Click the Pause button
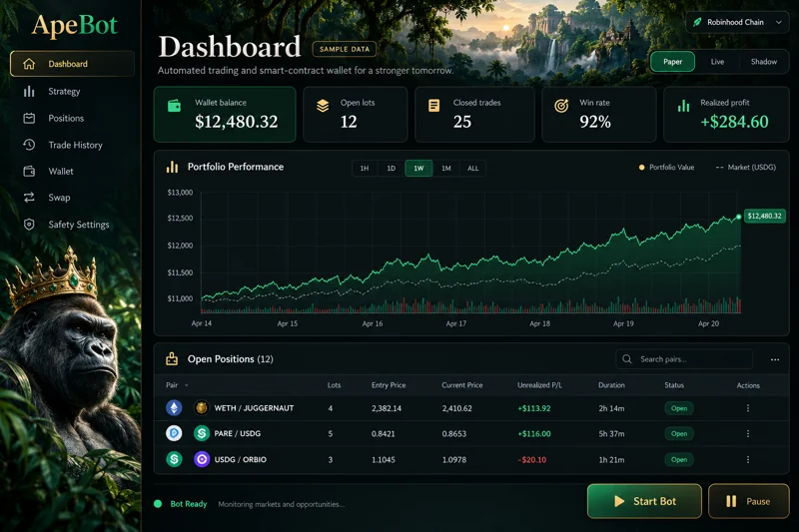This screenshot has height=532, width=799. click(x=748, y=501)
